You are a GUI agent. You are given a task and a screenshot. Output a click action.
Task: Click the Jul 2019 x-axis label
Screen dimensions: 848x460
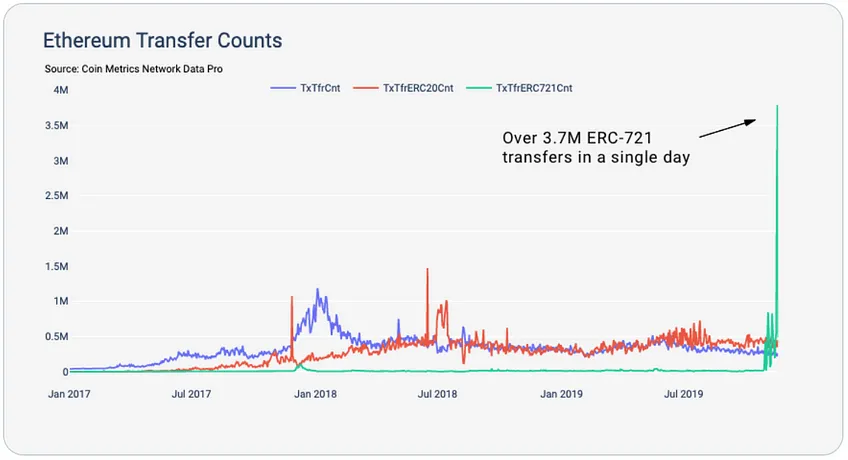coord(684,394)
